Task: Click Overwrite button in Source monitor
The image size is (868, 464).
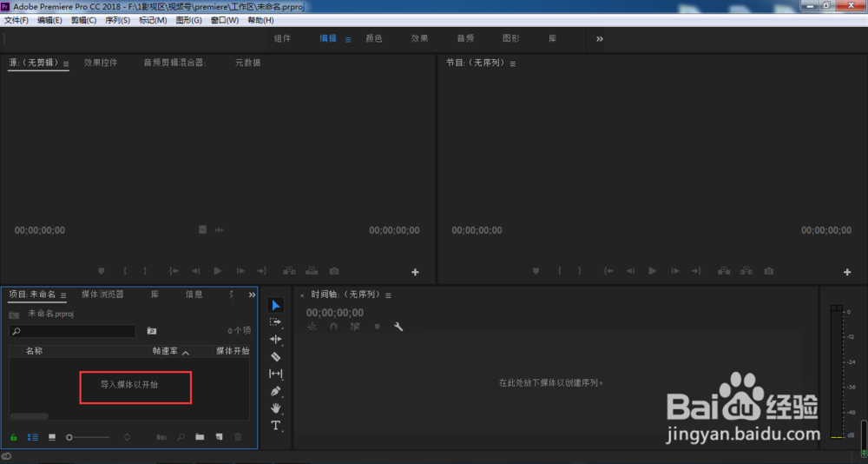Action: click(312, 271)
